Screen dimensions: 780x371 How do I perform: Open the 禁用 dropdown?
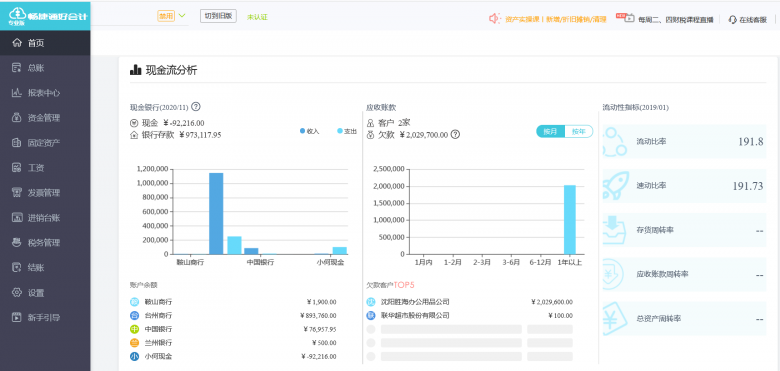click(x=172, y=16)
